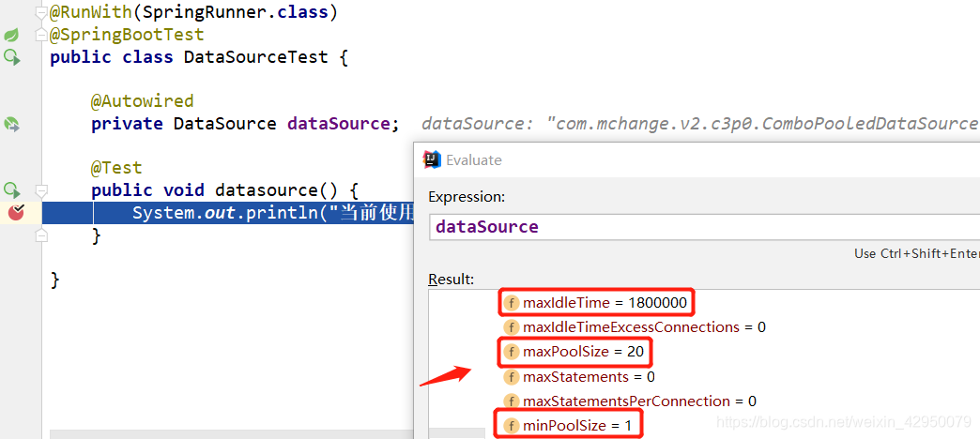Select the maxPoolSize = 20 field row

pyautogui.click(x=574, y=352)
